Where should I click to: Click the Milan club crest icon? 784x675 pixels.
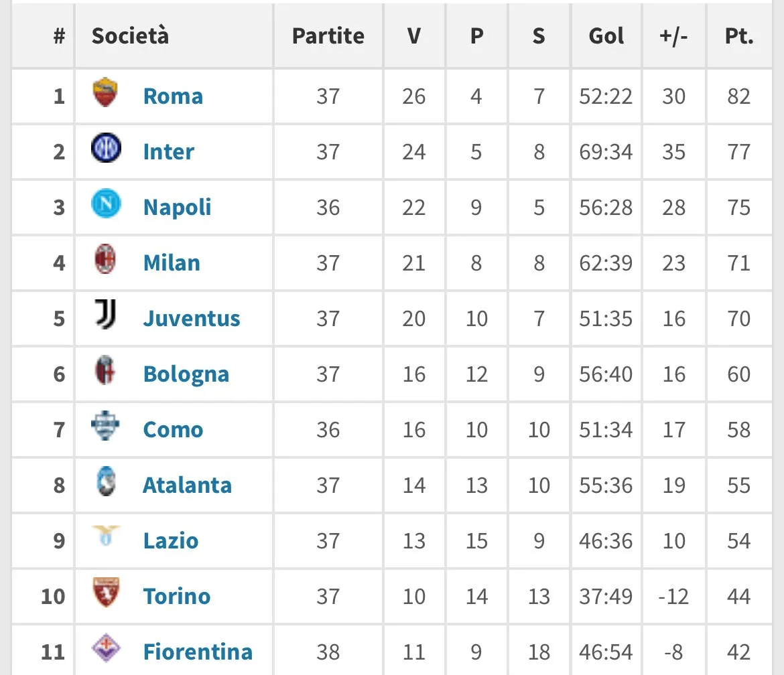(106, 260)
